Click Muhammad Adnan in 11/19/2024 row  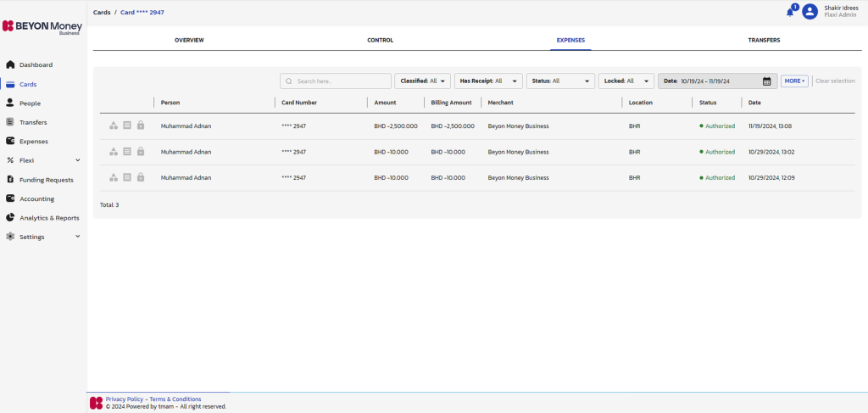tap(186, 126)
